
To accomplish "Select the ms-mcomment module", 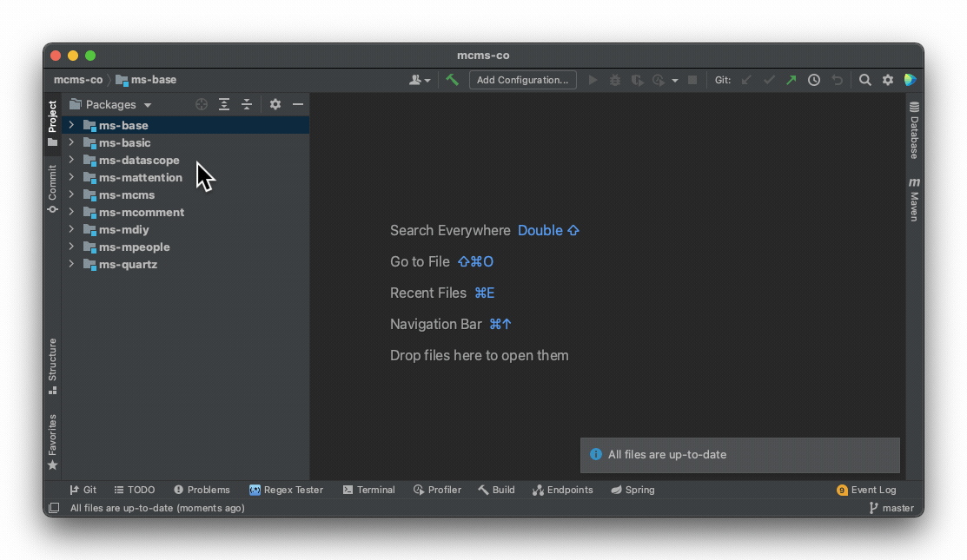I will pyautogui.click(x=141, y=212).
